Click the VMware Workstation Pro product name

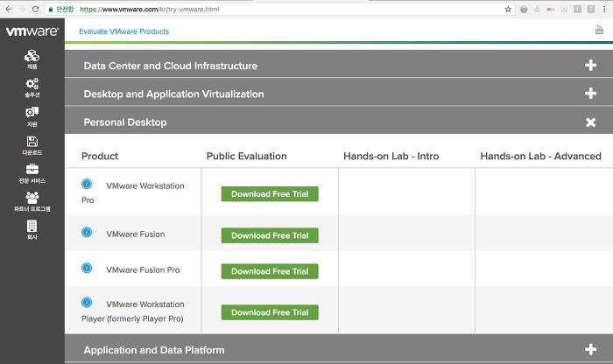133,192
